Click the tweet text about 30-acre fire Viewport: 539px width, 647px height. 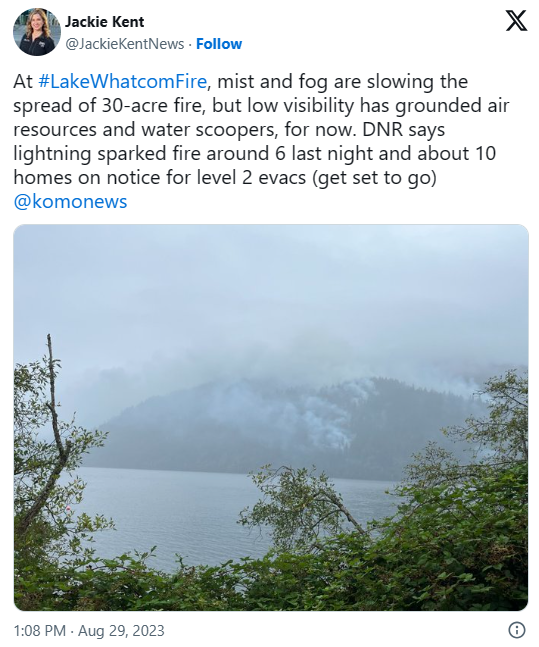point(261,129)
